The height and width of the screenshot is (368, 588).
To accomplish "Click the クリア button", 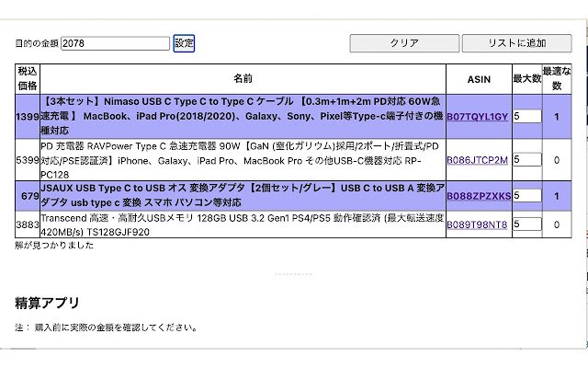I will [404, 43].
